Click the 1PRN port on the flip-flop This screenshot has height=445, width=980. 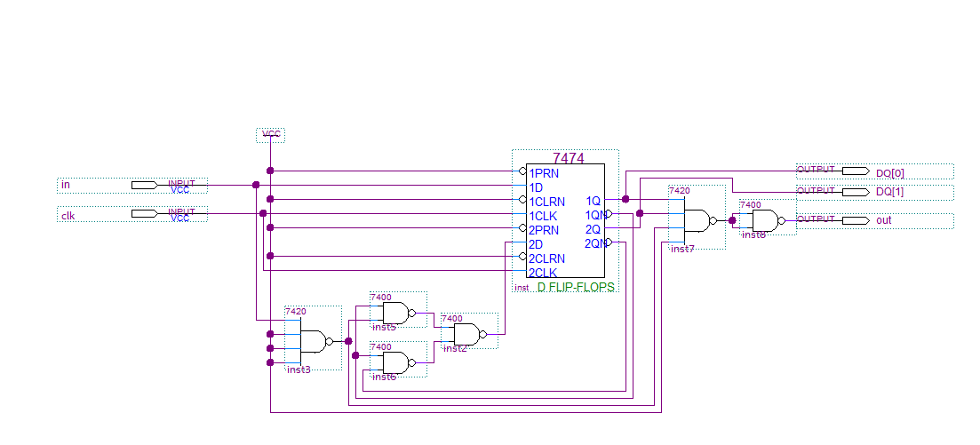point(544,173)
